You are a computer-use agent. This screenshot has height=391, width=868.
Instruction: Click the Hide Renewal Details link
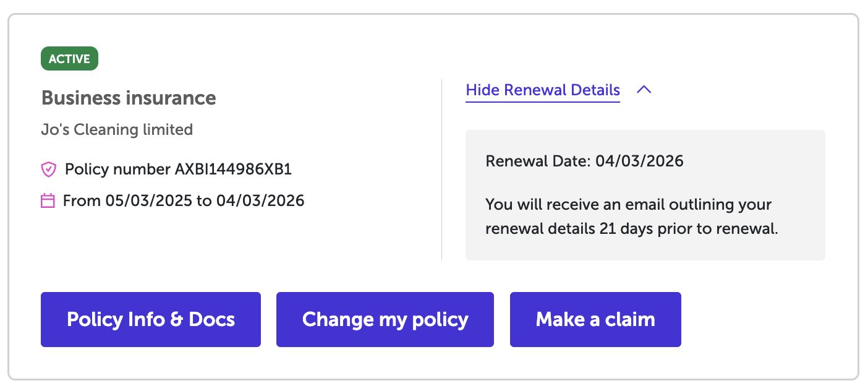coord(542,90)
